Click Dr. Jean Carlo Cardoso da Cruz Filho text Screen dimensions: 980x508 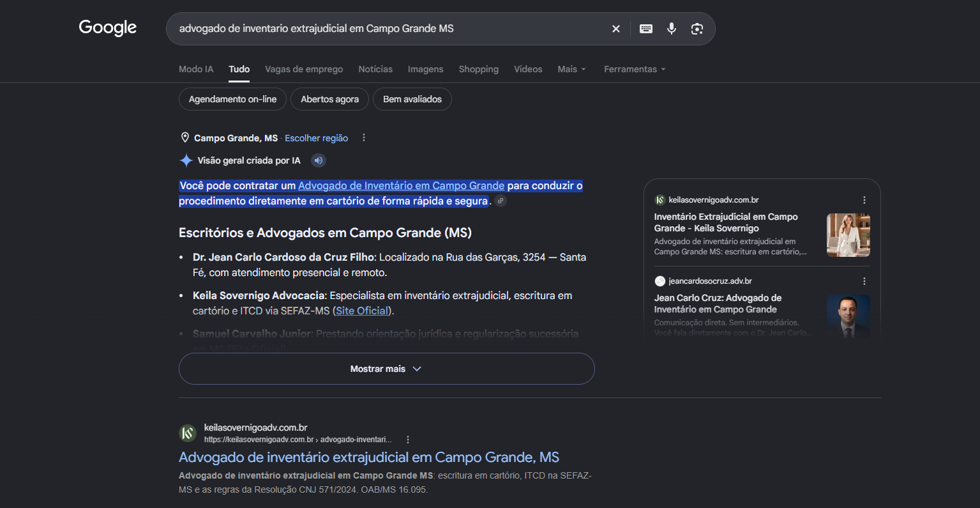(x=284, y=258)
